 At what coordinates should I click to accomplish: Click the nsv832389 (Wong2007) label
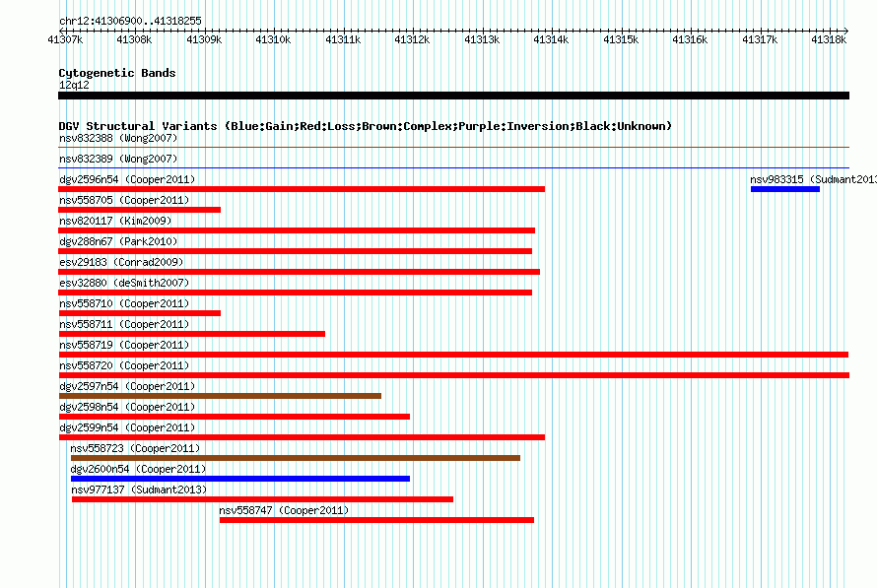tap(118, 159)
